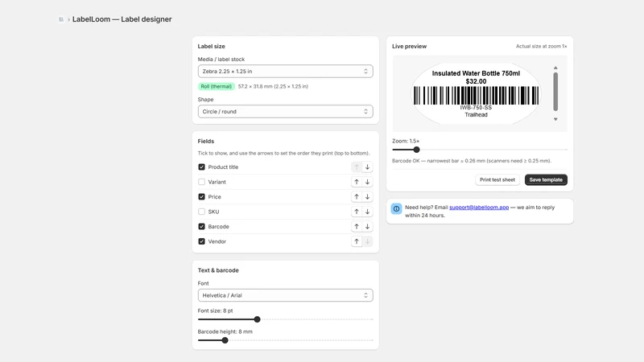Click the '57.2 × 31.8 mm' dimensions text
The image size is (644, 362).
click(x=273, y=87)
